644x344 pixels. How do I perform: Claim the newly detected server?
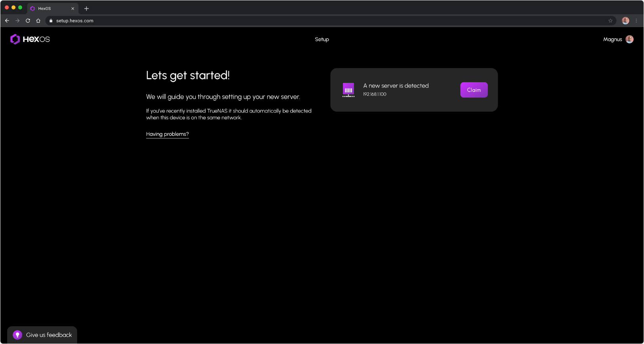[x=474, y=90]
